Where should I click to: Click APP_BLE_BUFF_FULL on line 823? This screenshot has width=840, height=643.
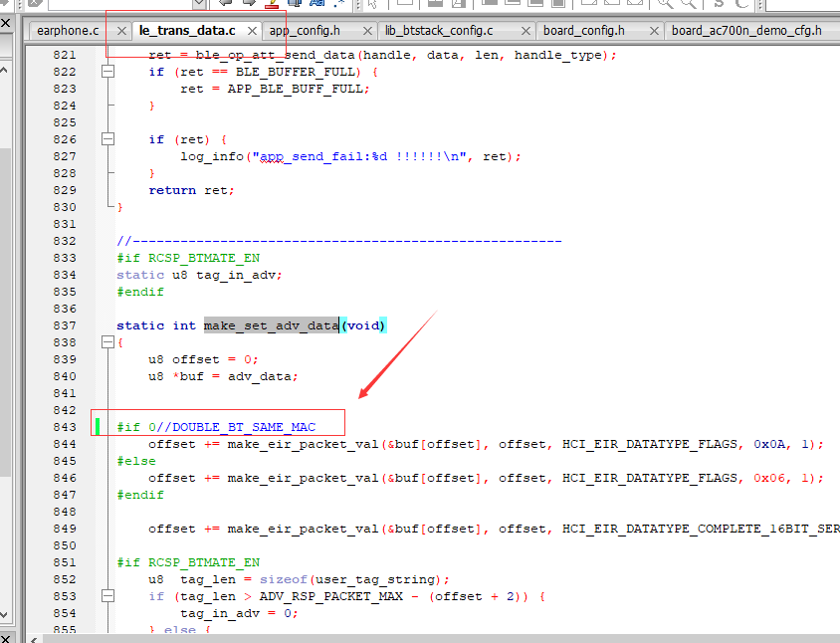pos(296,89)
